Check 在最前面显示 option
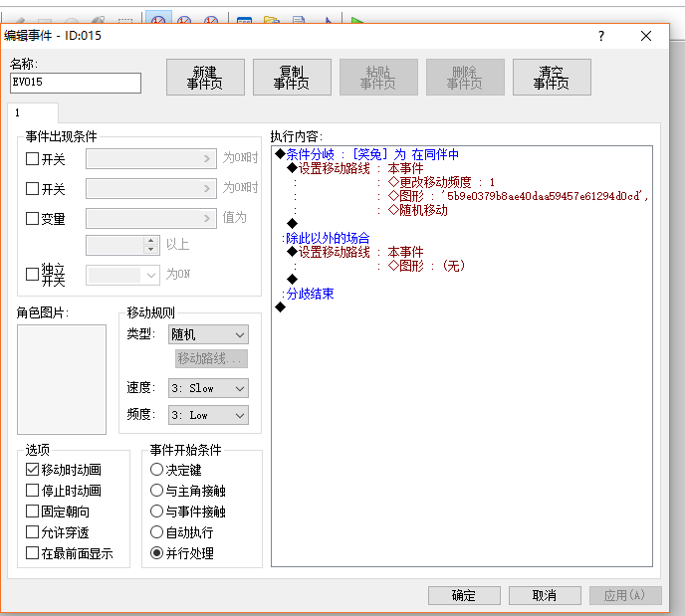 point(32,553)
